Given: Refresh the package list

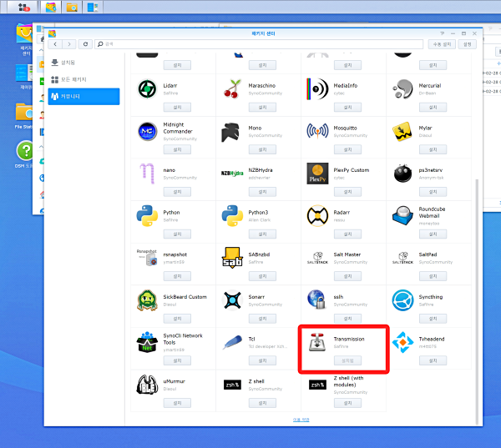Looking at the screenshot, I should coord(85,44).
